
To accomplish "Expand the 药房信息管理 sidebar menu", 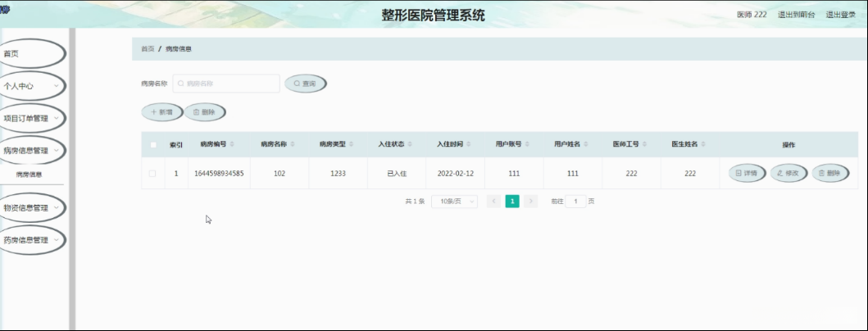I will 31,240.
